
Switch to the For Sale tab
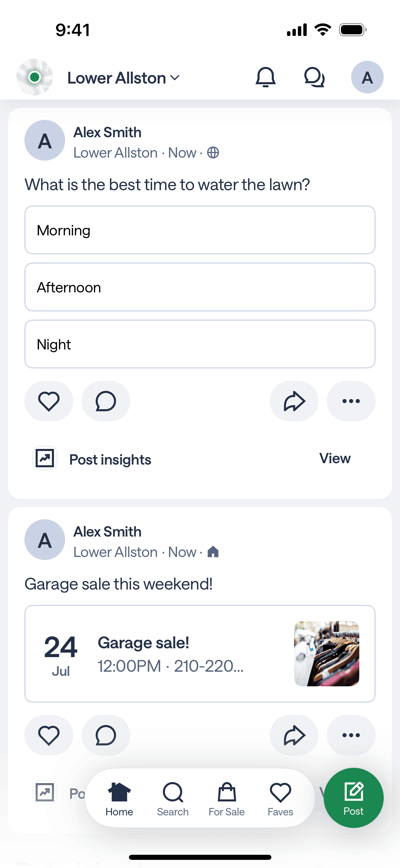pos(227,798)
